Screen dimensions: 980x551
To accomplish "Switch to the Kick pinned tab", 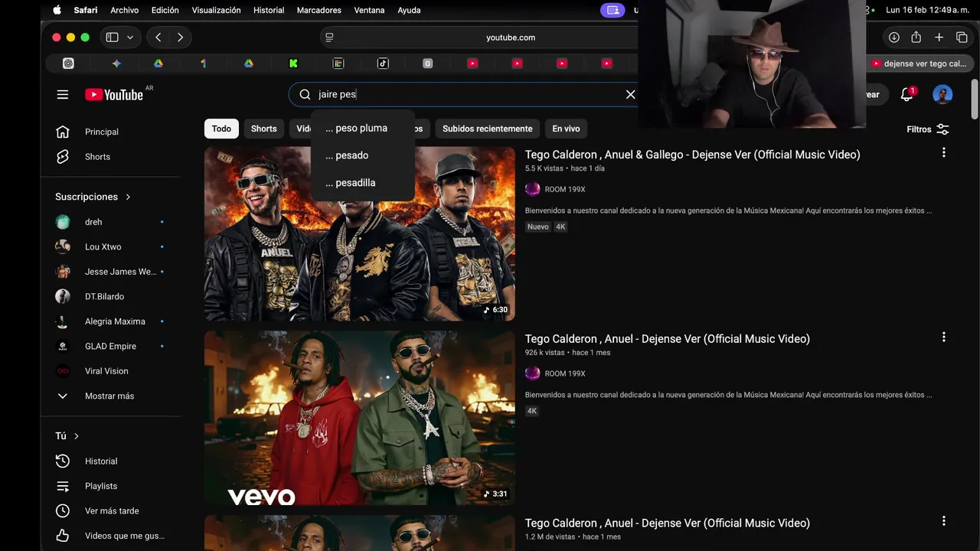I will (x=293, y=64).
